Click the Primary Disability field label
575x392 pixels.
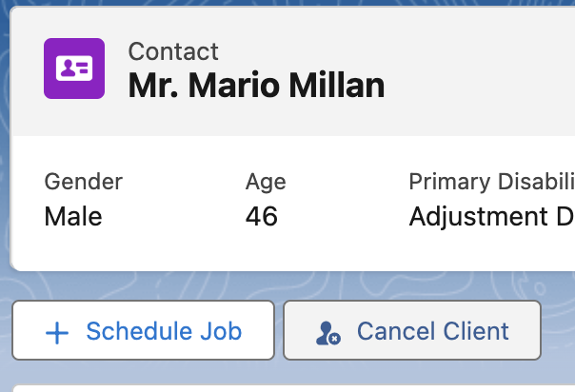click(x=492, y=182)
